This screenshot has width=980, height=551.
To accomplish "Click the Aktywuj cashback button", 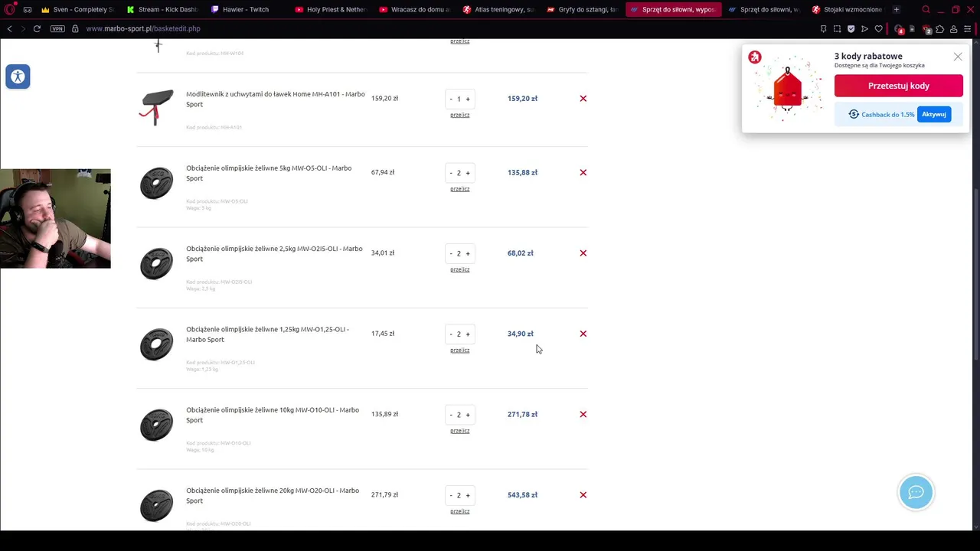I will 934,114.
